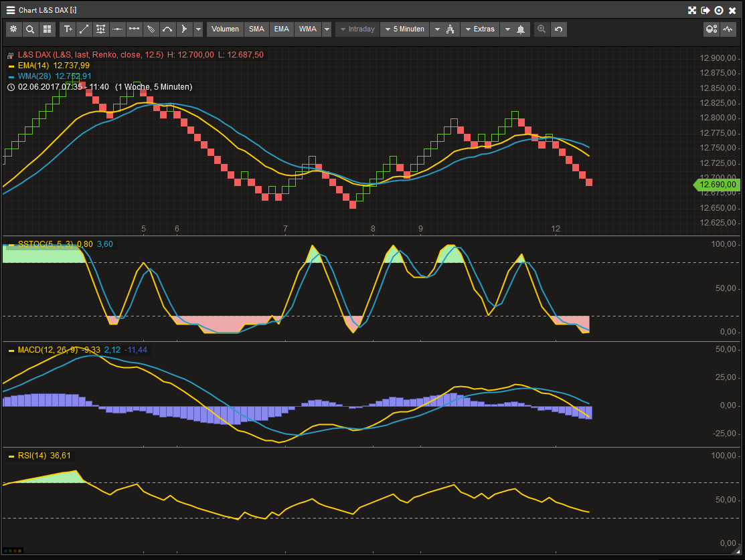Click the MACD(12, 26, 9) indicator label
The image size is (745, 560).
47,349
